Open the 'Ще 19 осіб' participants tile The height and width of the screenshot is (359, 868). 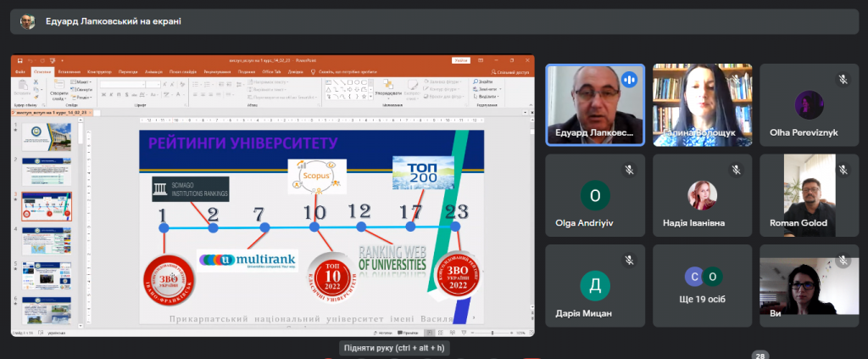coord(703,285)
